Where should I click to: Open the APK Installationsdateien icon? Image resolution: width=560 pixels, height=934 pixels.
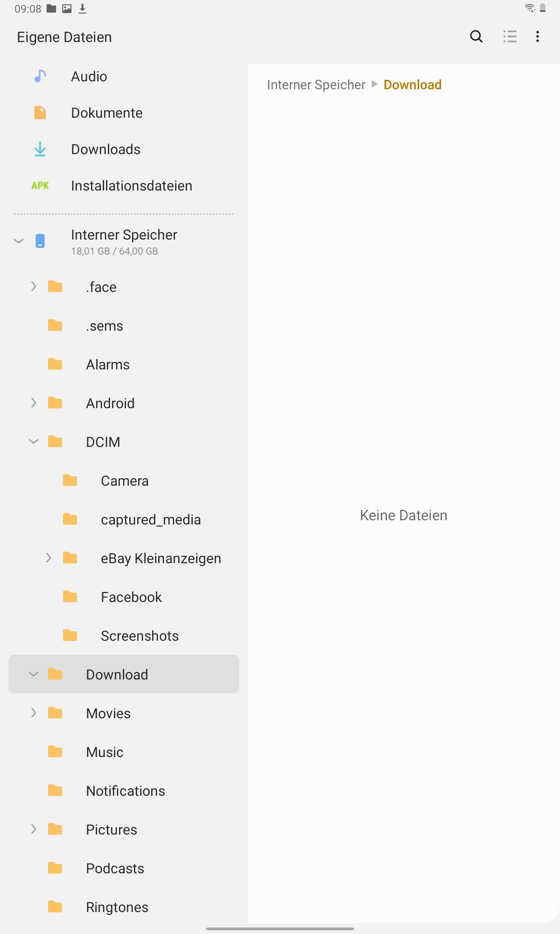40,185
